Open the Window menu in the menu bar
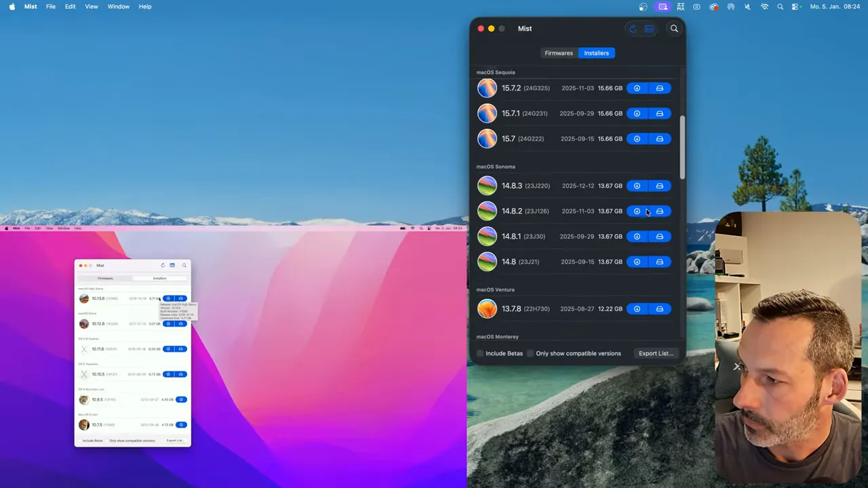The width and height of the screenshot is (868, 488). (118, 6)
